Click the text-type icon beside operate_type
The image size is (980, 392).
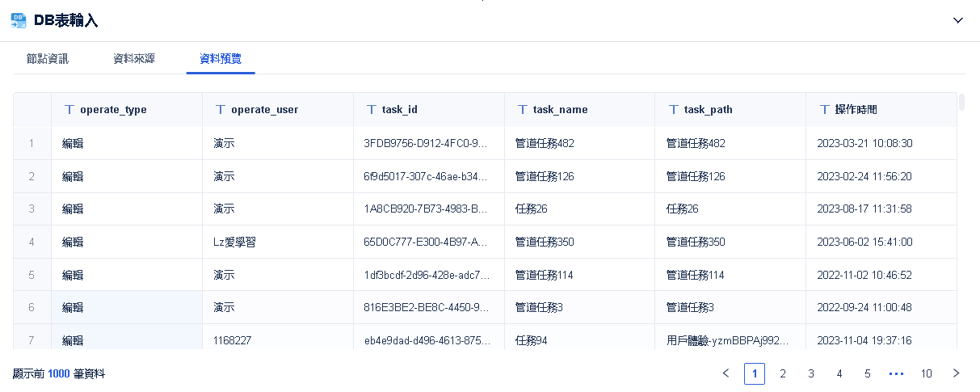click(x=69, y=109)
